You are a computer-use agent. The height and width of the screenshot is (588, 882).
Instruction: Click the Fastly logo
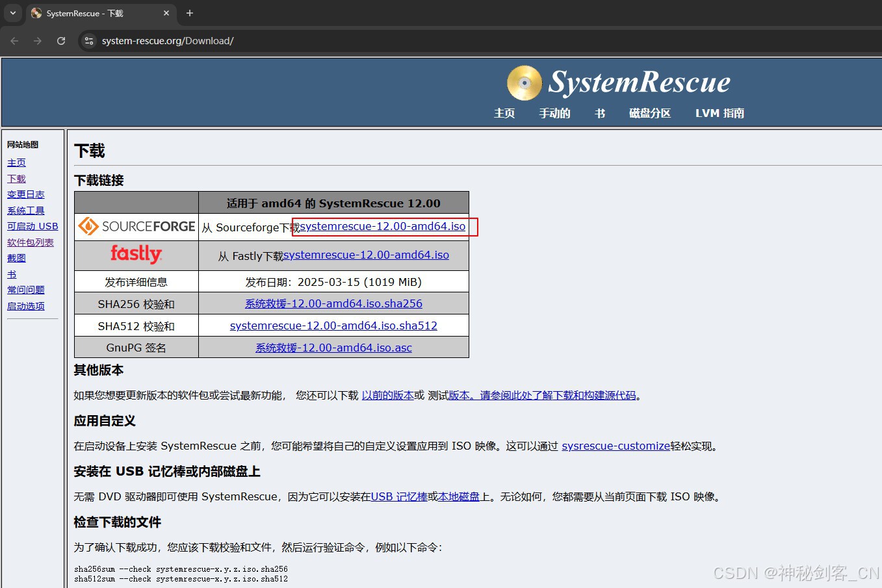point(136,255)
